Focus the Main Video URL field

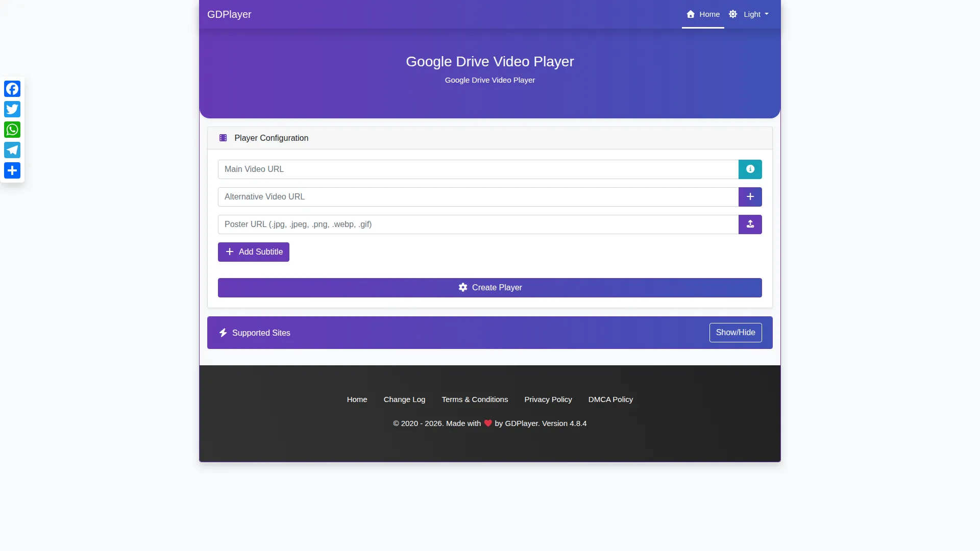[x=478, y=169]
